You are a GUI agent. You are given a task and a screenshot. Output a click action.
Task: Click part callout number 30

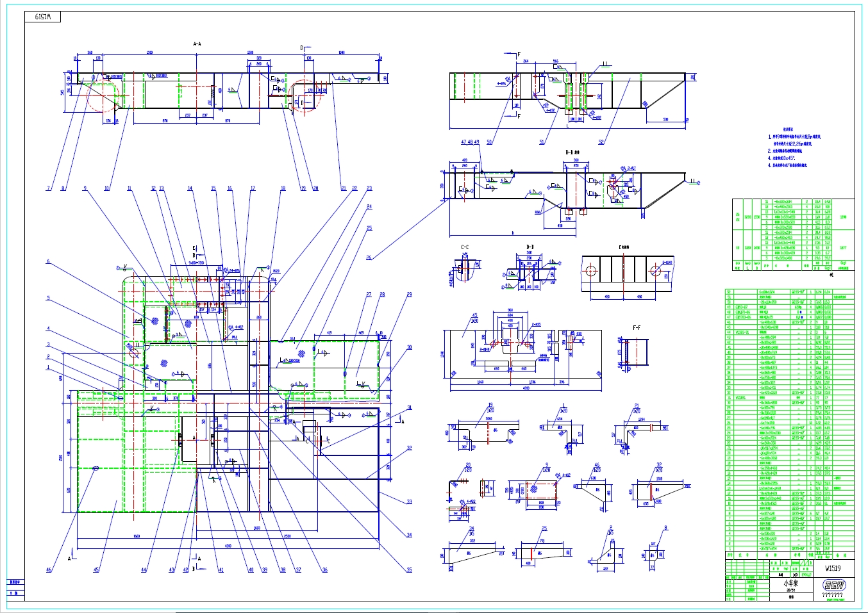[409, 347]
